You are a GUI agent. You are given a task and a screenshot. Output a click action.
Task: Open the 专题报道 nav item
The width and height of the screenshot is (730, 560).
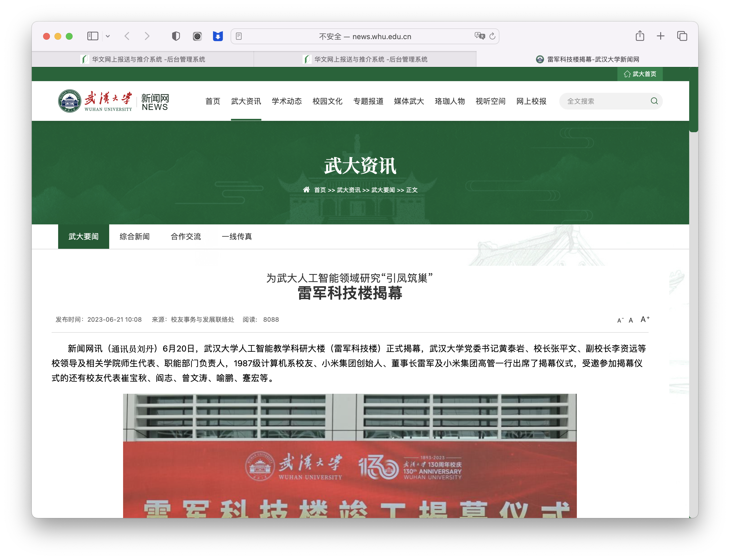pos(368,101)
